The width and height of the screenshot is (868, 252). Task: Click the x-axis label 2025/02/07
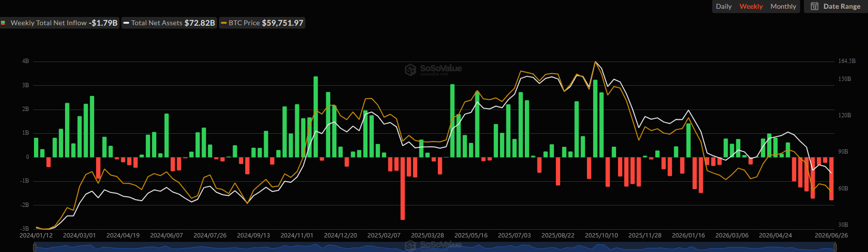384,235
